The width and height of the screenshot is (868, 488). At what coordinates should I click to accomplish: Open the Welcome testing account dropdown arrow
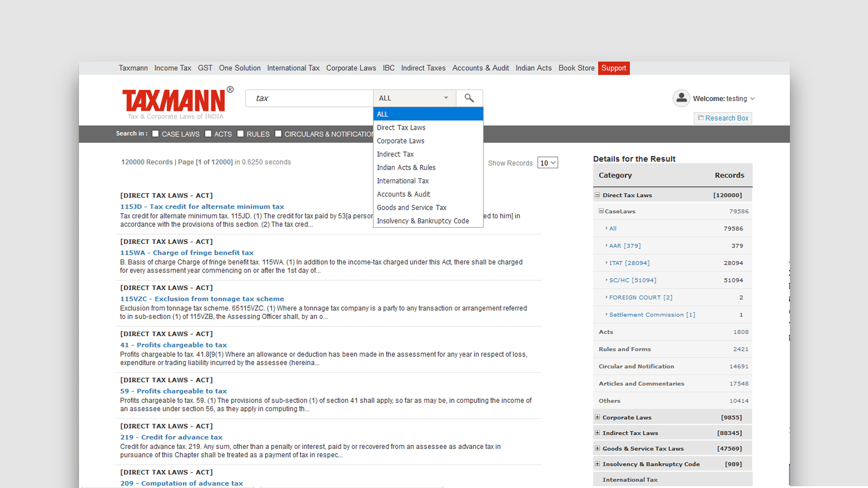pyautogui.click(x=753, y=99)
